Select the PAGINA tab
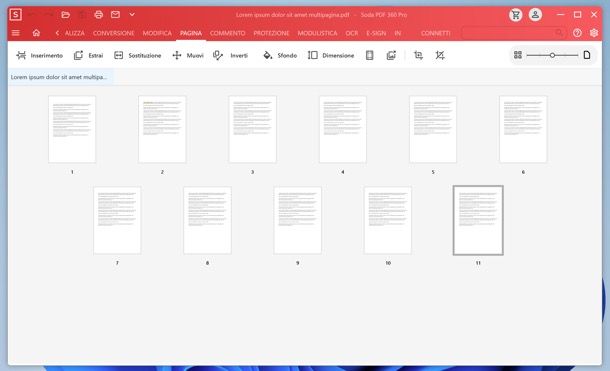Viewport: 610px width, 371px height. click(x=191, y=33)
